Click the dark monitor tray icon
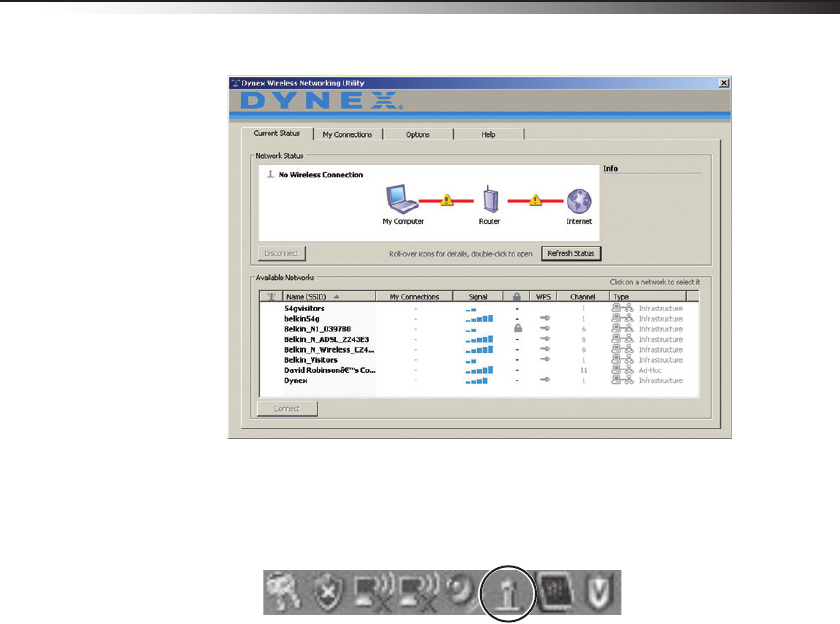Screen dimensions: 840x624 [x=556, y=592]
